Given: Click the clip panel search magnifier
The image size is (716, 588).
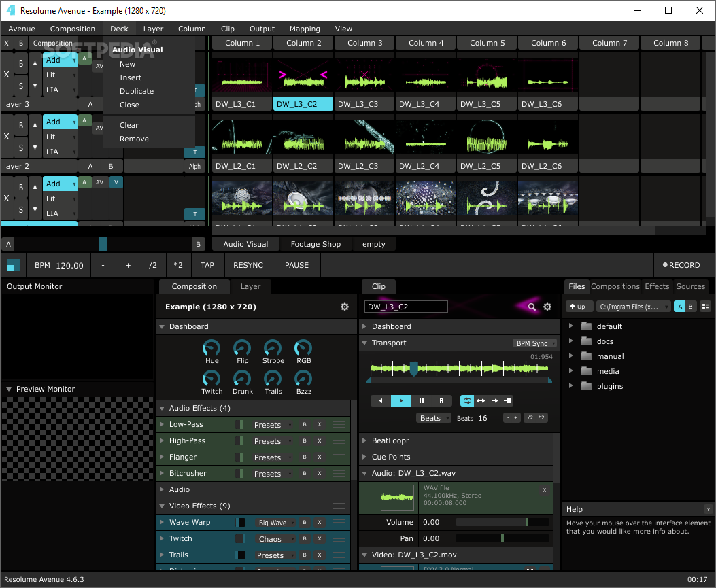Looking at the screenshot, I should point(532,307).
